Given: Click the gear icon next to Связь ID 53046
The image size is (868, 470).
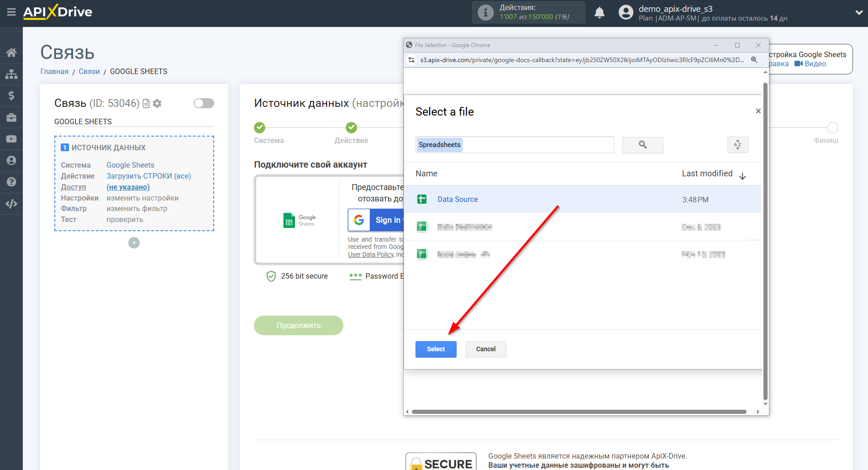Looking at the screenshot, I should 157,103.
